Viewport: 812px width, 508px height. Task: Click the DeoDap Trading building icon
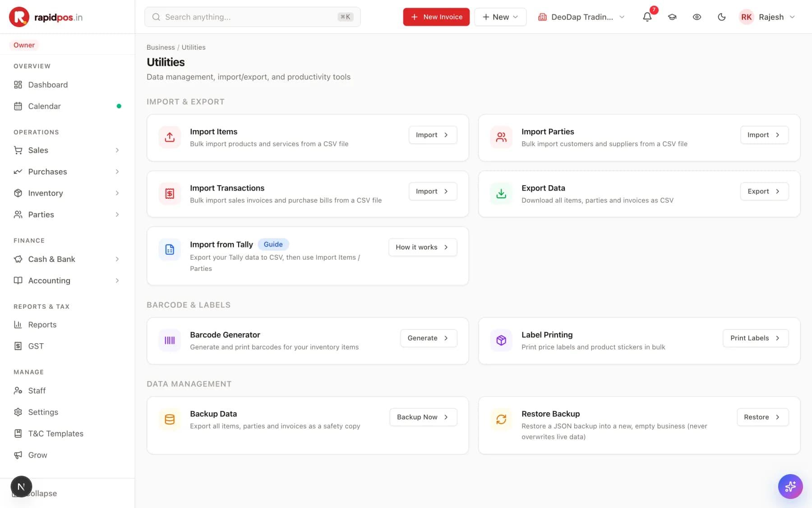542,17
